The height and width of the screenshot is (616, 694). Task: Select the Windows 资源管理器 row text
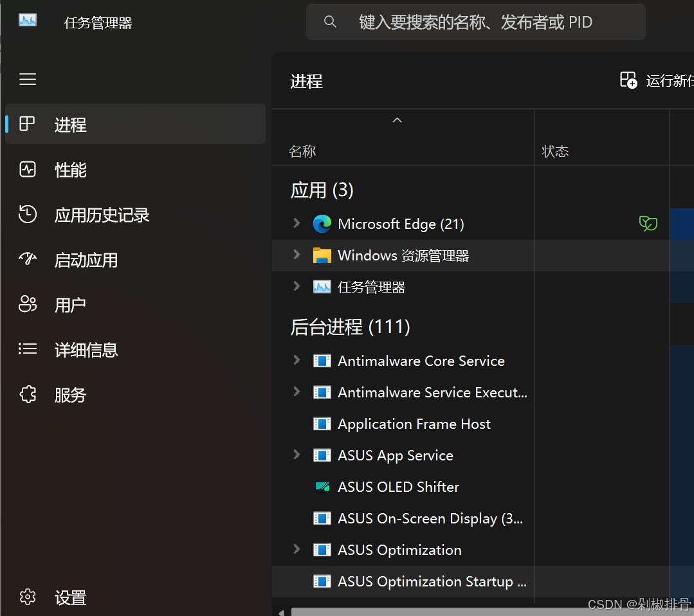tap(403, 255)
